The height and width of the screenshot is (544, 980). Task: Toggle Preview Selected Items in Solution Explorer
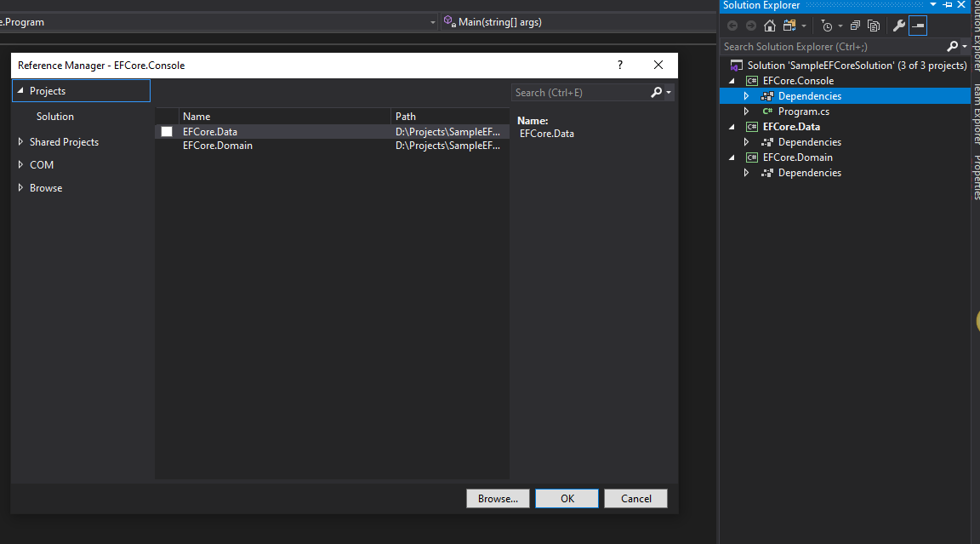click(917, 25)
